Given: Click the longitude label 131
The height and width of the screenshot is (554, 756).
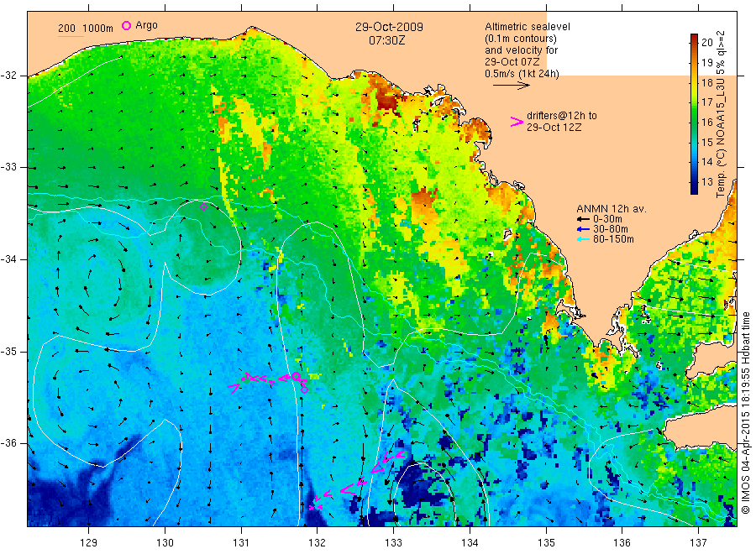Looking at the screenshot, I should point(241,543).
